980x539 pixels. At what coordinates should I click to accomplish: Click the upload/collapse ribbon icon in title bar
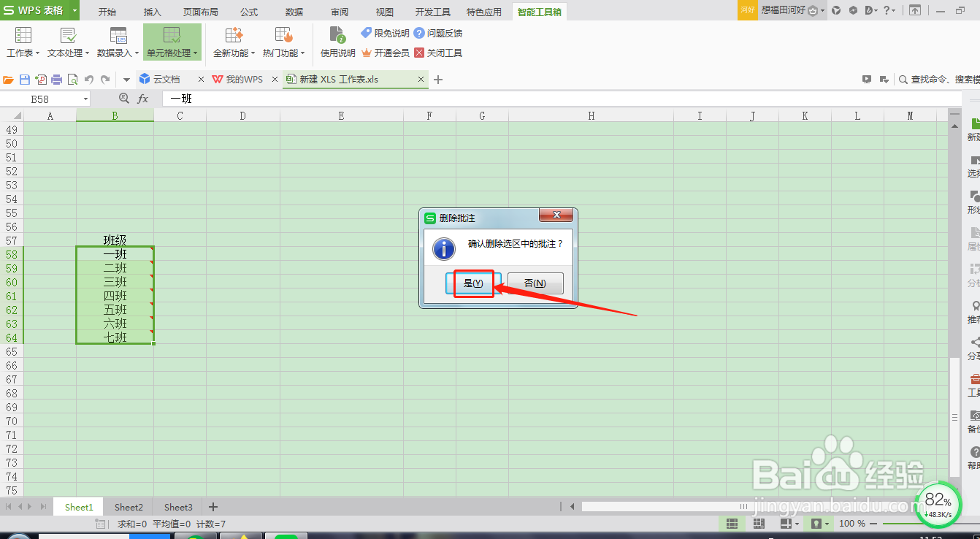tap(915, 10)
